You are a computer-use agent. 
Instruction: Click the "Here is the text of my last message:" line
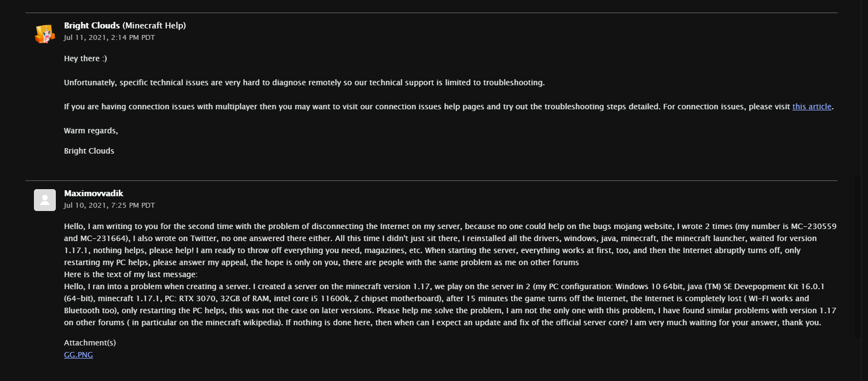(x=131, y=274)
